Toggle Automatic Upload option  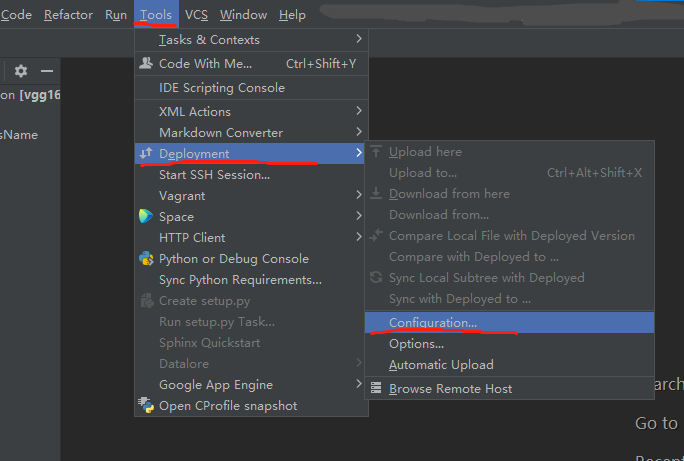tap(440, 365)
